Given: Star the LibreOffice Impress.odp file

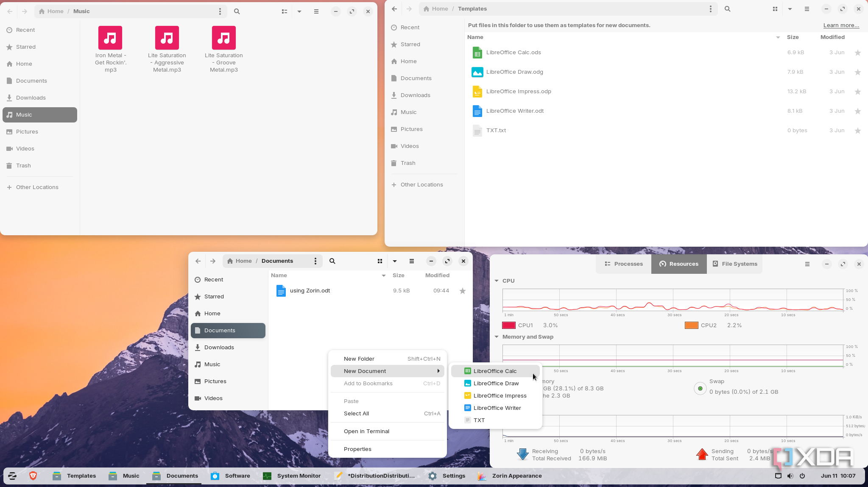Looking at the screenshot, I should click(x=858, y=92).
